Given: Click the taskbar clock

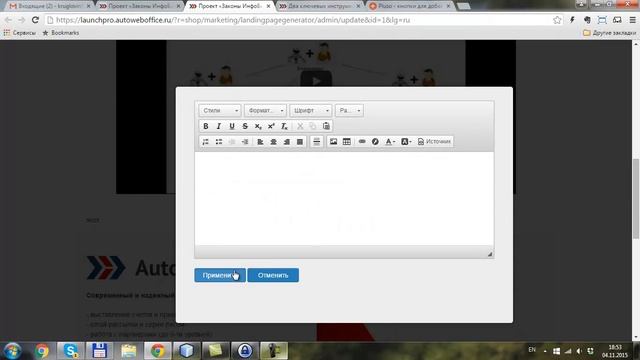Looking at the screenshot, I should point(614,351).
